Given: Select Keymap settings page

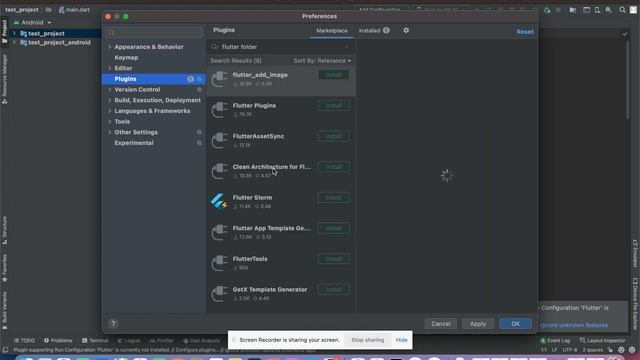Looking at the screenshot, I should point(126,58).
